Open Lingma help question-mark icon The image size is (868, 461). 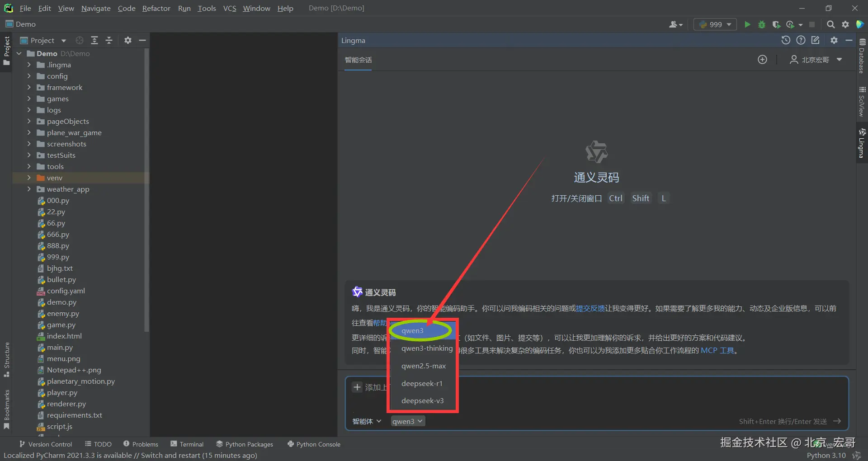pyautogui.click(x=801, y=40)
